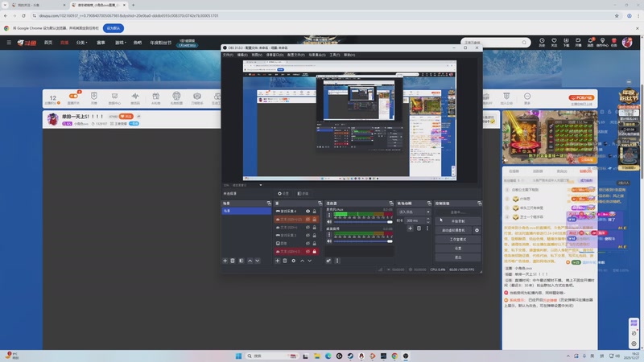Screen dimensions: 644x362
Task: Open Chrome tab search arrow
Action: pyautogui.click(x=5, y=5)
